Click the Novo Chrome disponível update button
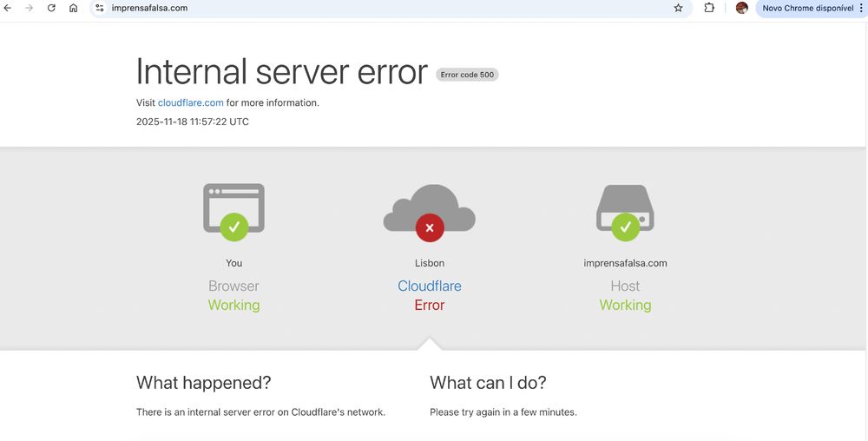The height and width of the screenshot is (441, 868). point(807,8)
